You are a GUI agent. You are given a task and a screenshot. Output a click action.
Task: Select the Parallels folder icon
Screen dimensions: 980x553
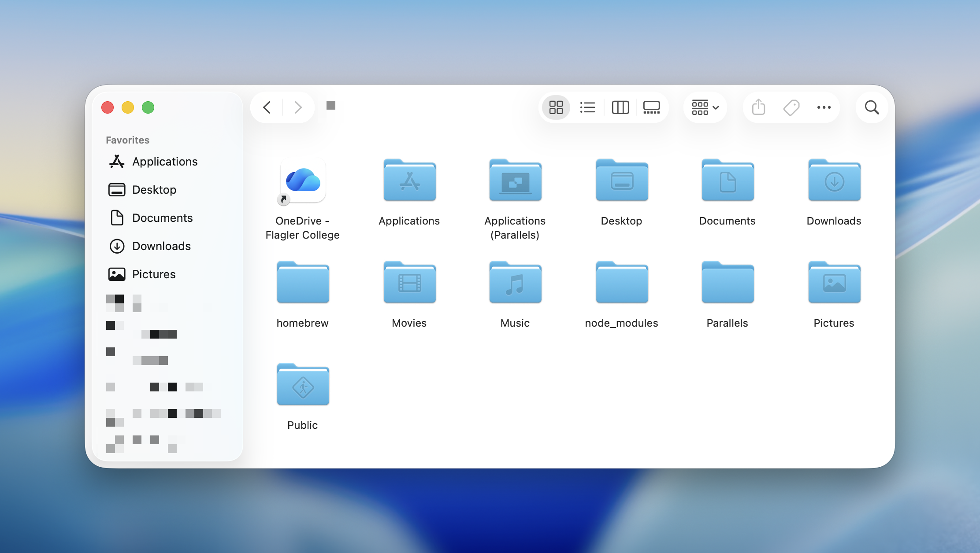728,282
